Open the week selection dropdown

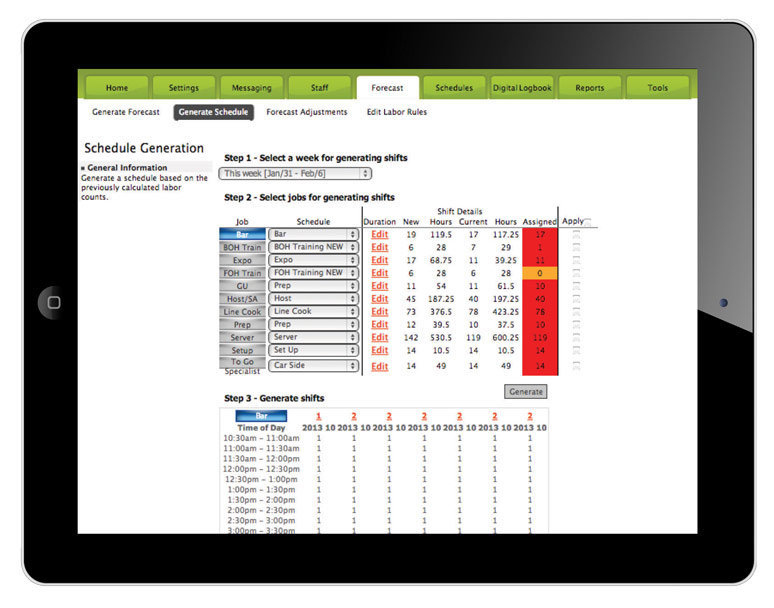295,173
